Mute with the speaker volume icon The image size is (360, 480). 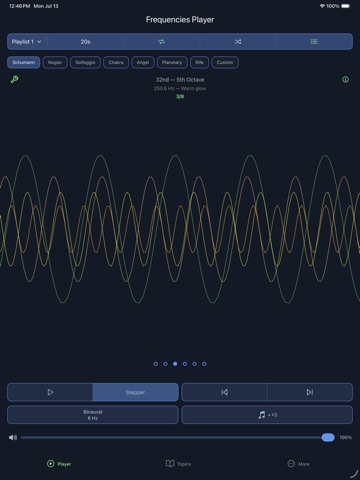(x=13, y=437)
